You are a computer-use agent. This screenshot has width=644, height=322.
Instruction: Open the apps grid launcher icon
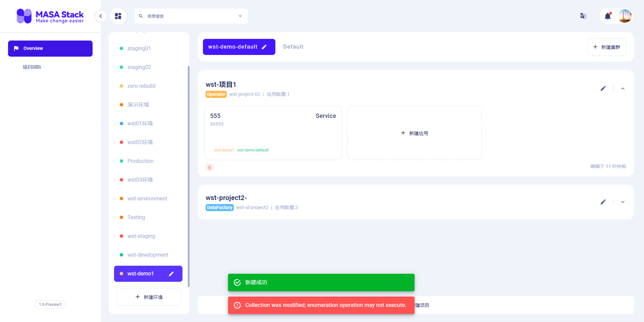pyautogui.click(x=118, y=16)
